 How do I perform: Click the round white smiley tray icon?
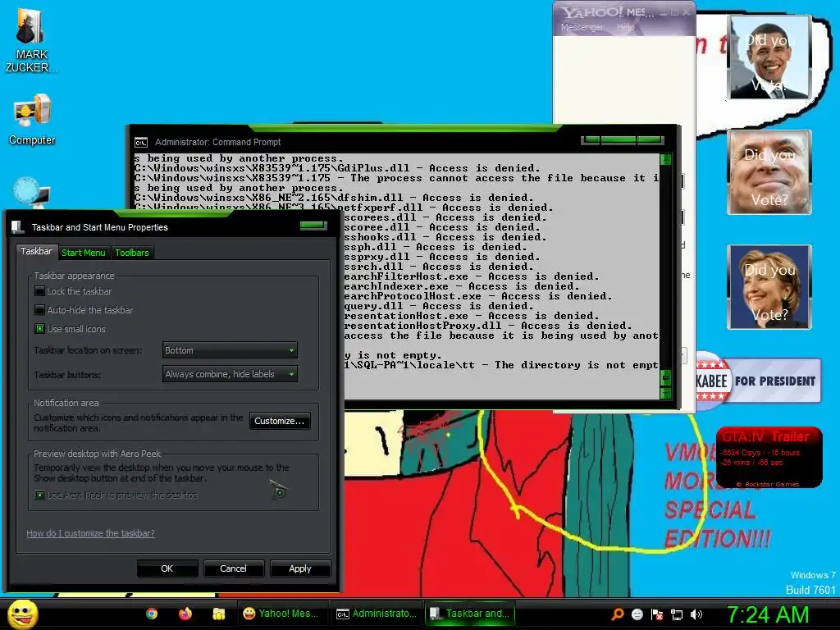[x=637, y=614]
